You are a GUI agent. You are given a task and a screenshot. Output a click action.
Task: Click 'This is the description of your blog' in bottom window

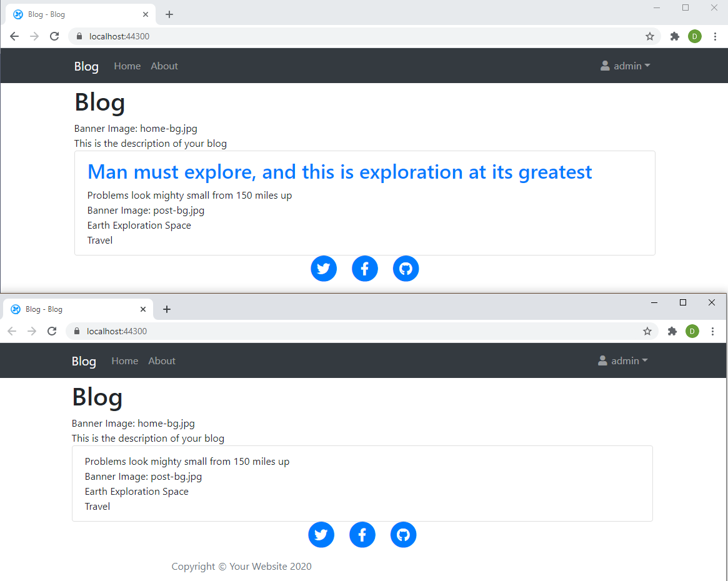[148, 438]
